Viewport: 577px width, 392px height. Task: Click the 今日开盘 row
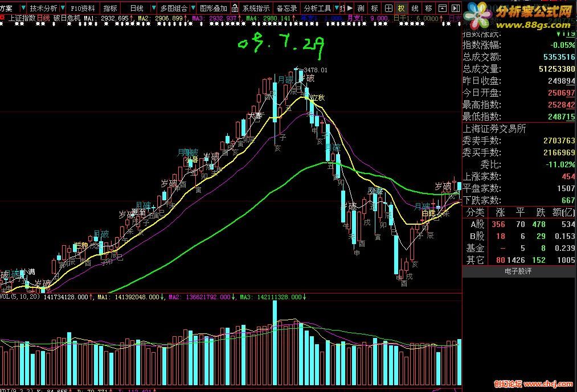[518, 93]
